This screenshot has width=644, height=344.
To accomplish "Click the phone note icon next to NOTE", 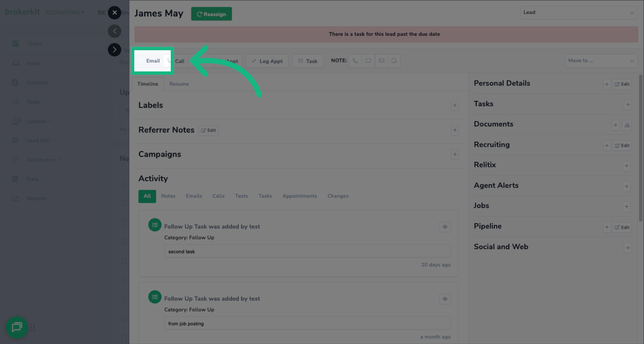I will click(355, 61).
